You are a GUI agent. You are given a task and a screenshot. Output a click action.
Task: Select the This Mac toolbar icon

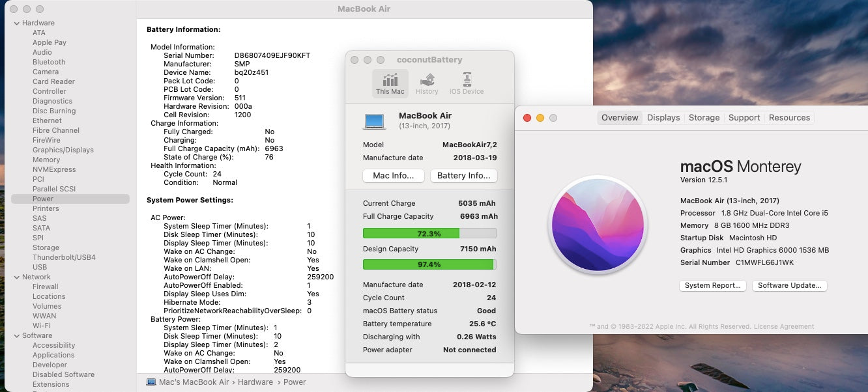[390, 83]
